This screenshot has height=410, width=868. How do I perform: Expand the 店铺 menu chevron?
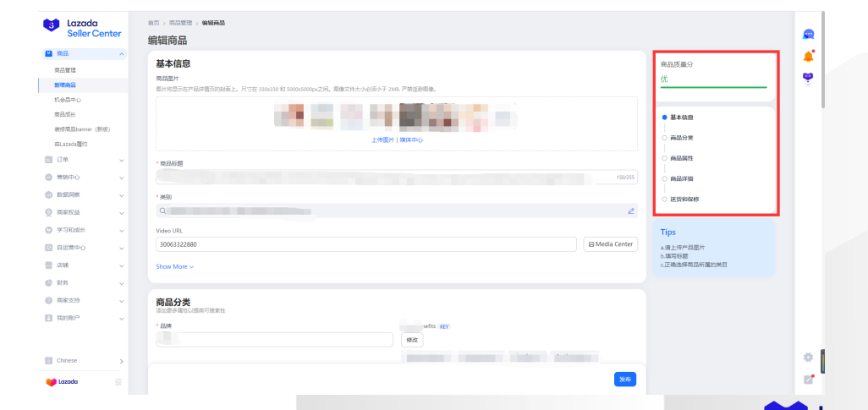point(121,265)
